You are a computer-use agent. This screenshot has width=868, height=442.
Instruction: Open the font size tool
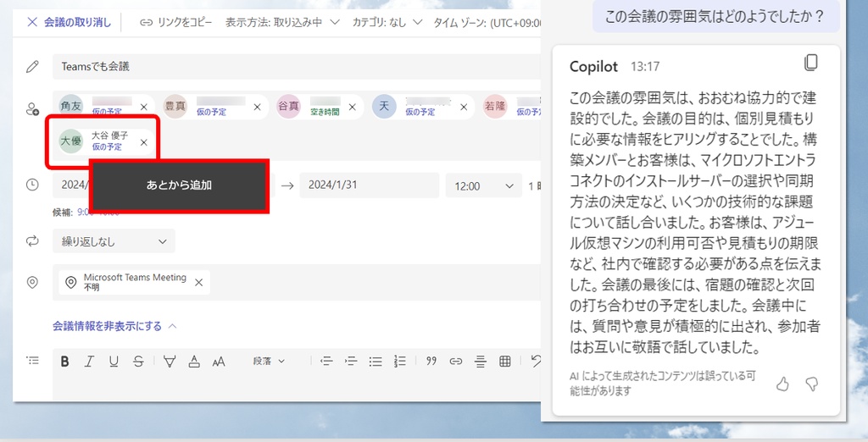pos(219,362)
